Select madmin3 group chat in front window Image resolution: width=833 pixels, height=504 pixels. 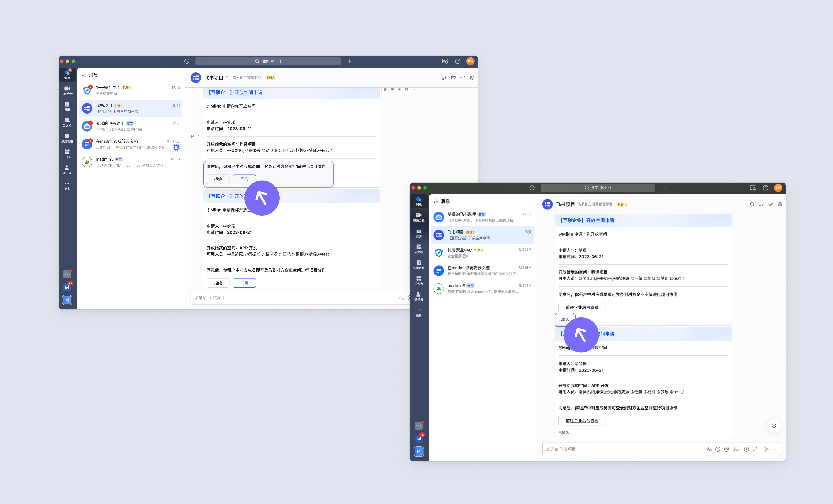tap(482, 289)
